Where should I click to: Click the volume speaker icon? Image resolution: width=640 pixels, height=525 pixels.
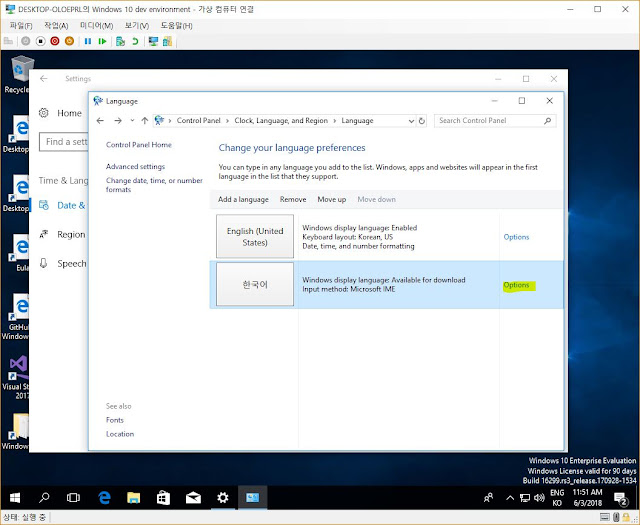click(540, 498)
